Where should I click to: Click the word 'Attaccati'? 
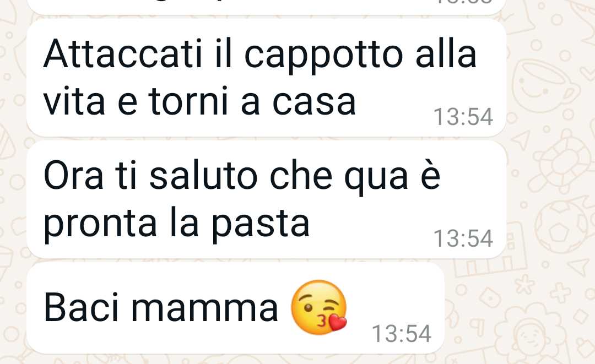coord(122,53)
